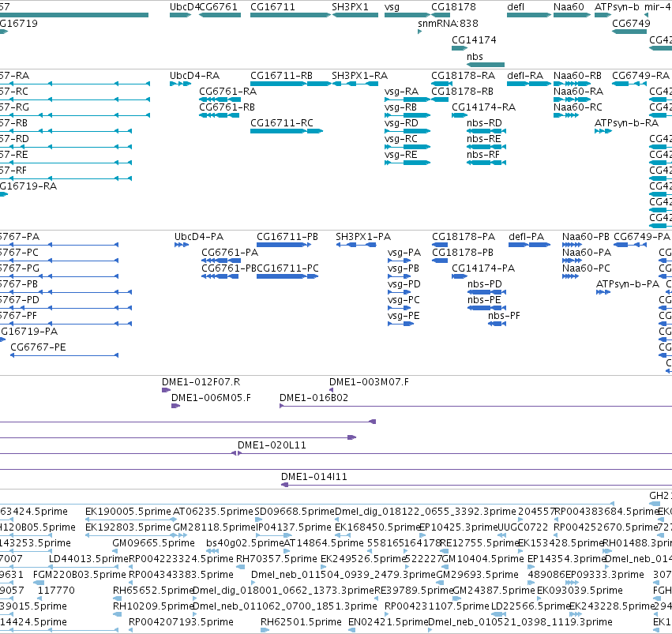The width and height of the screenshot is (672, 634).
Task: Select the CG18178-RA transcript label
Action: pos(464,76)
